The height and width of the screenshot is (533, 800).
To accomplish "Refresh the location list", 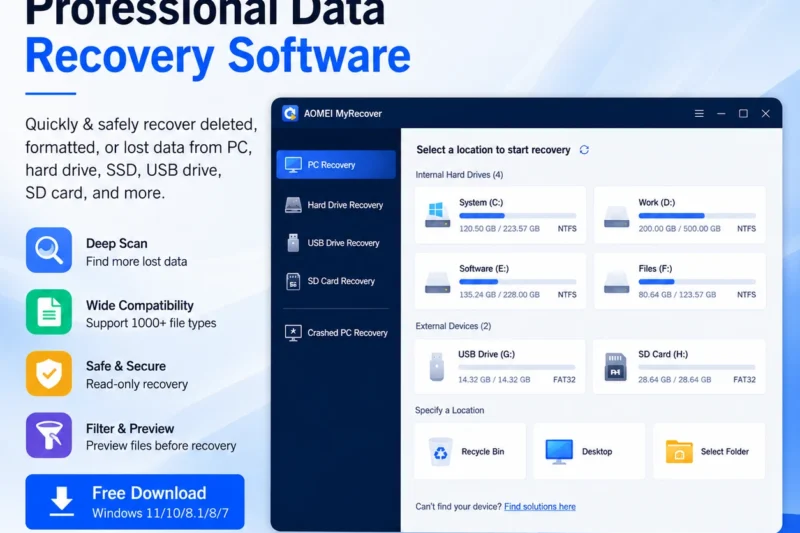I will (584, 149).
